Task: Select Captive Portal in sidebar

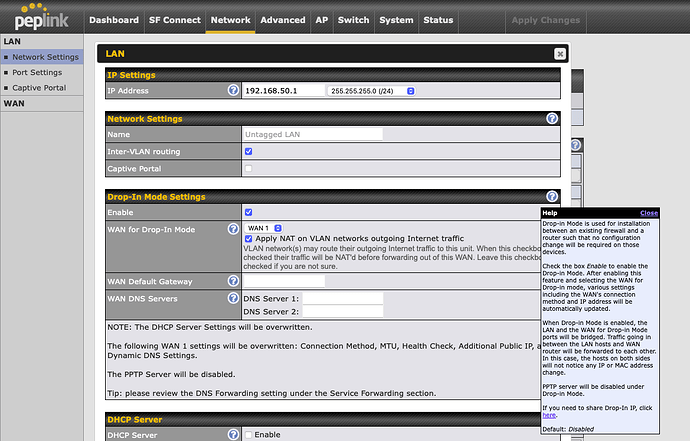Action: point(42,88)
